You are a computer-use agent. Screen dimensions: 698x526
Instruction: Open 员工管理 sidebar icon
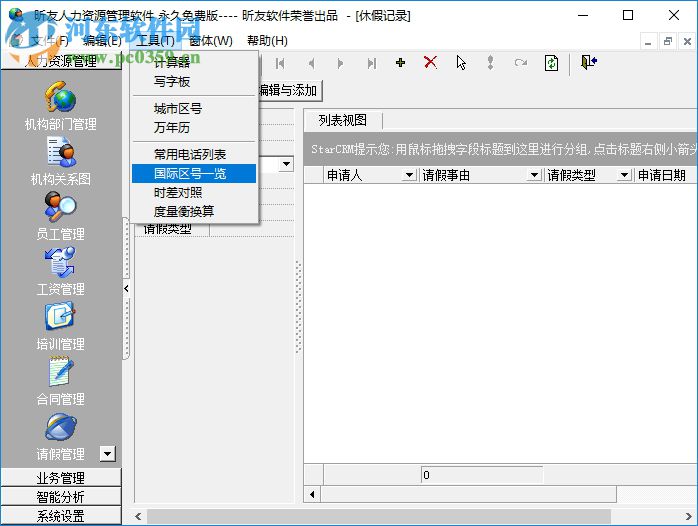click(61, 207)
